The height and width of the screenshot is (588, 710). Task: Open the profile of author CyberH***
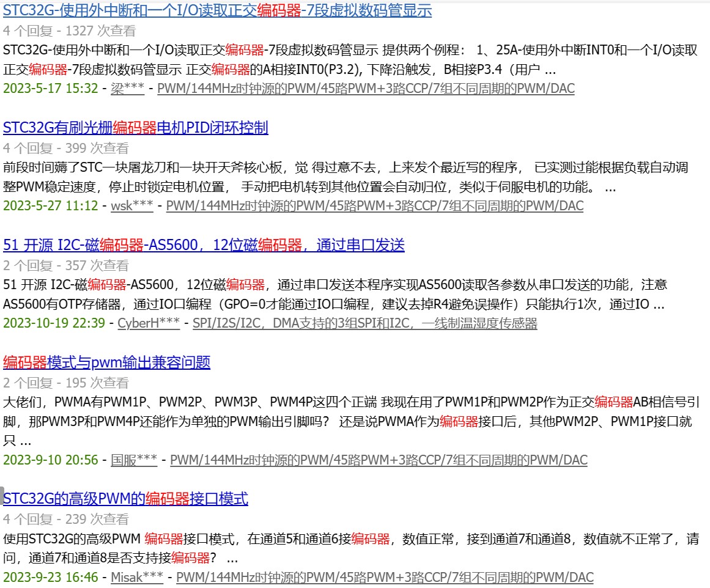(149, 323)
